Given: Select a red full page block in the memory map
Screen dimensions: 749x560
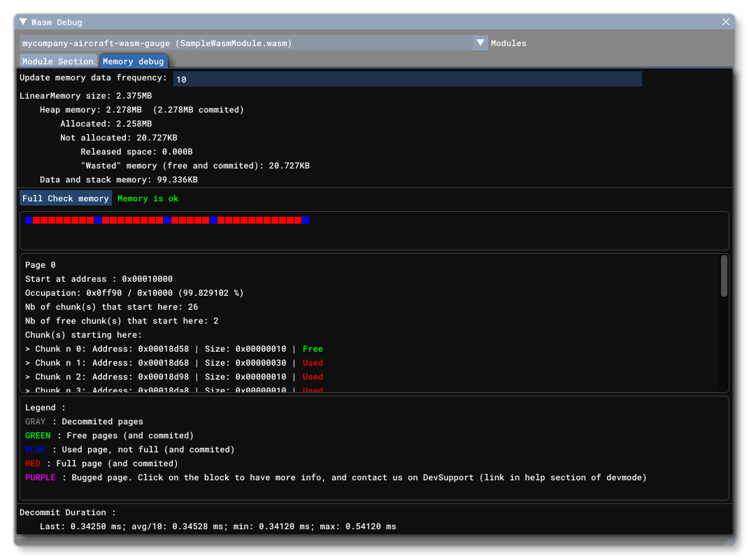Looking at the screenshot, I should pos(36,220).
